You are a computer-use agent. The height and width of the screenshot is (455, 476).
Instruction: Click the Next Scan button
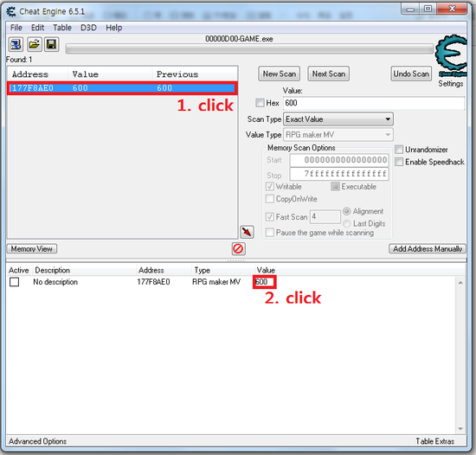[x=329, y=74]
